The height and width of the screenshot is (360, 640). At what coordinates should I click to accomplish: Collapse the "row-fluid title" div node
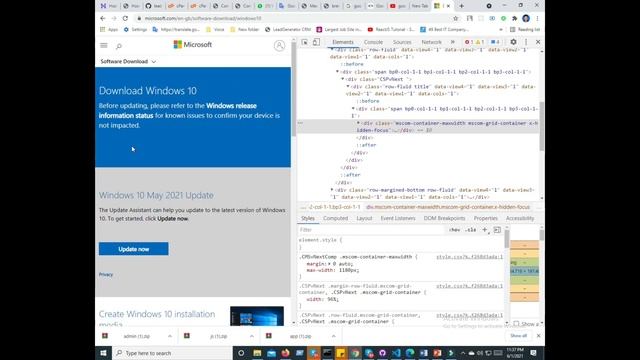(x=348, y=87)
